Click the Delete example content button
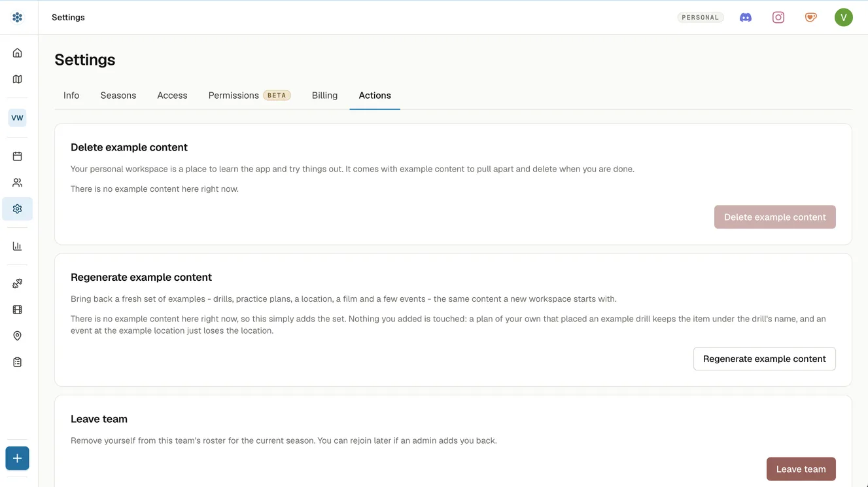This screenshot has width=868, height=487. pos(774,217)
